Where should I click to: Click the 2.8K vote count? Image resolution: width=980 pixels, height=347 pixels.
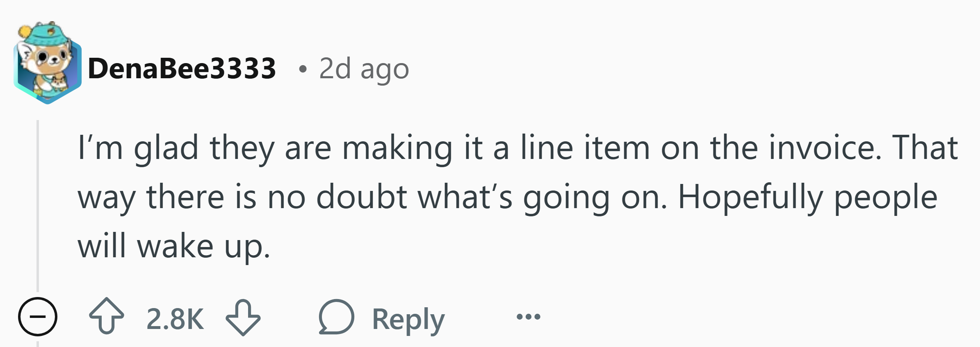pos(175,319)
